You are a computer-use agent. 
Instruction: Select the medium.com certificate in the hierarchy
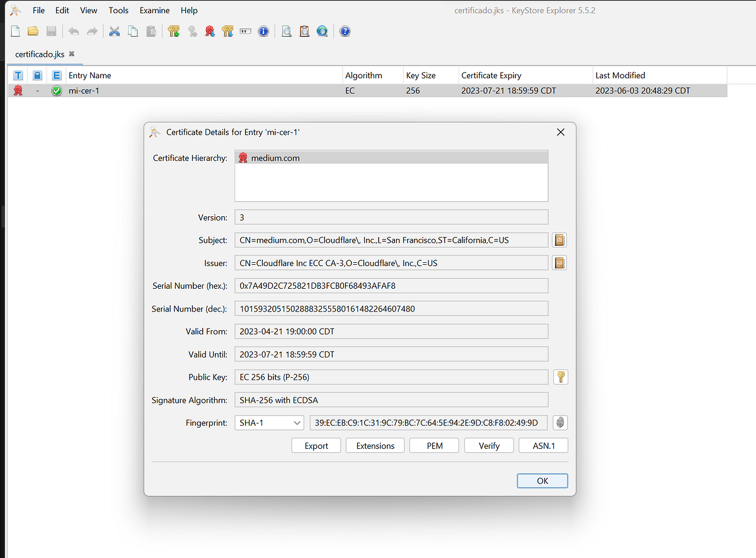point(274,157)
